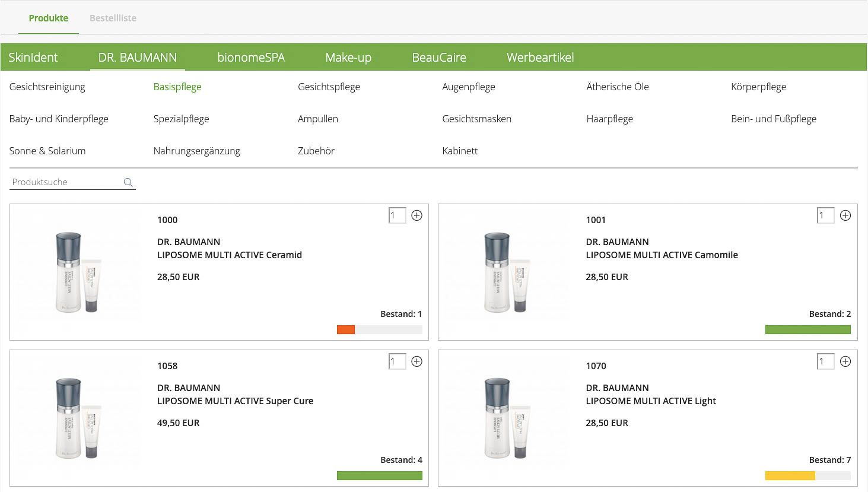
Task: Click the Super Cure product image
Action: pyautogui.click(x=79, y=418)
